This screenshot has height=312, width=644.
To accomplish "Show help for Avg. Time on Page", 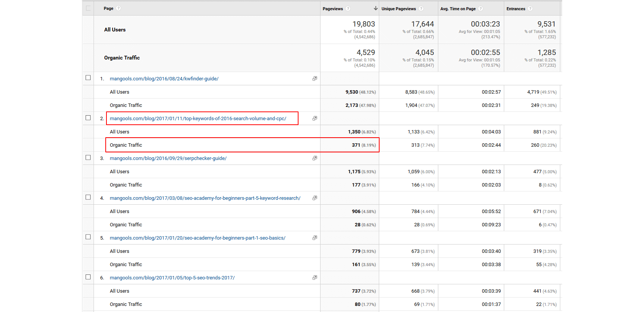I will coord(480,9).
